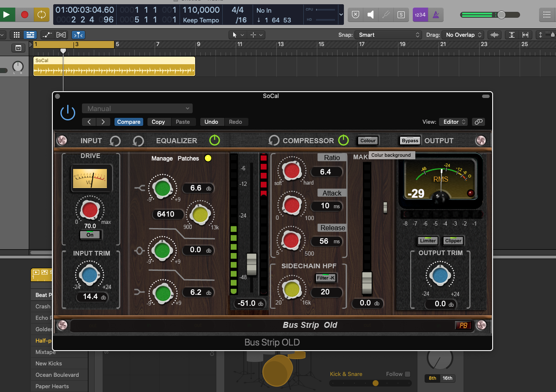Click the blue Input Trim knob

90,275
